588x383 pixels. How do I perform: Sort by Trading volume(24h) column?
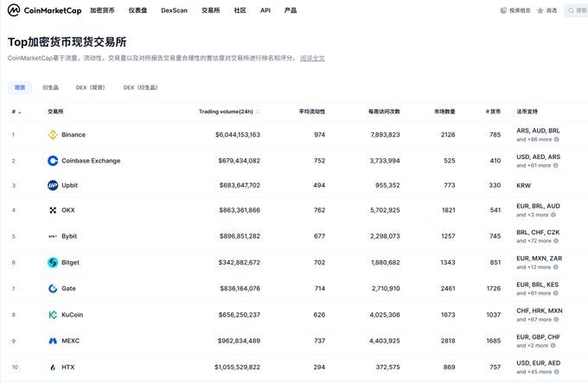pyautogui.click(x=229, y=112)
